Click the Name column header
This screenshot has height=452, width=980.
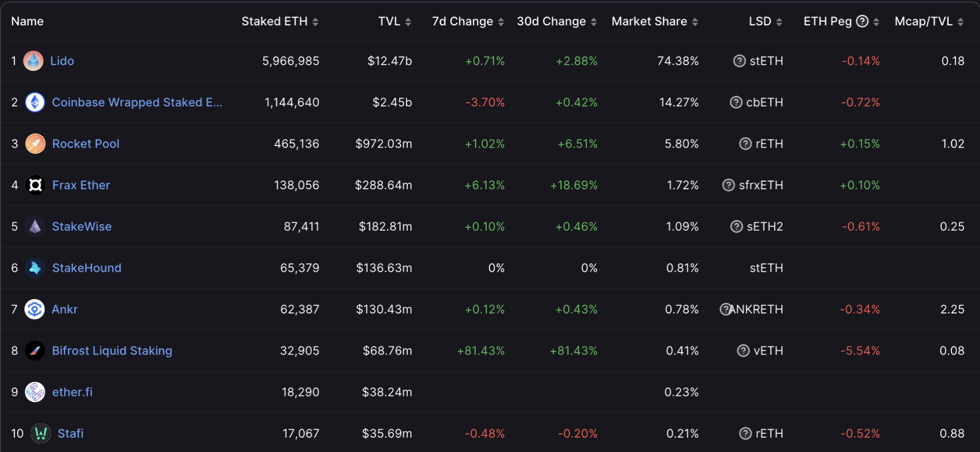coord(27,22)
